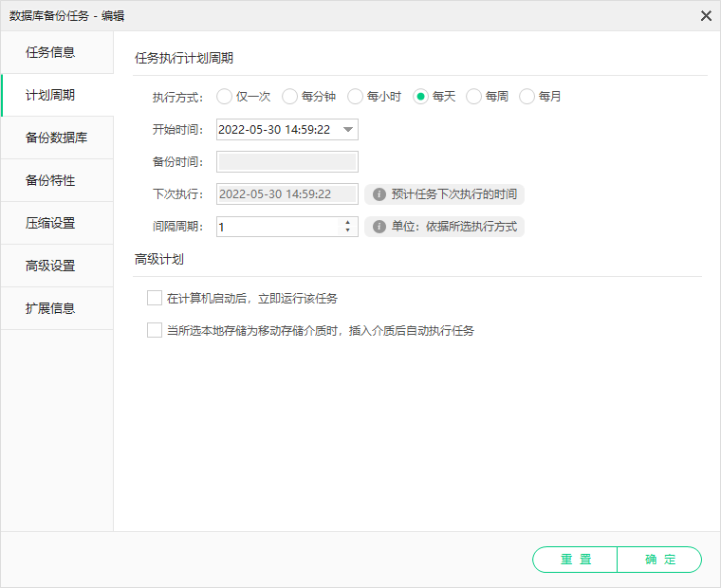Click the 任务执行计划周期 heading
Image resolution: width=721 pixels, height=588 pixels.
184,58
